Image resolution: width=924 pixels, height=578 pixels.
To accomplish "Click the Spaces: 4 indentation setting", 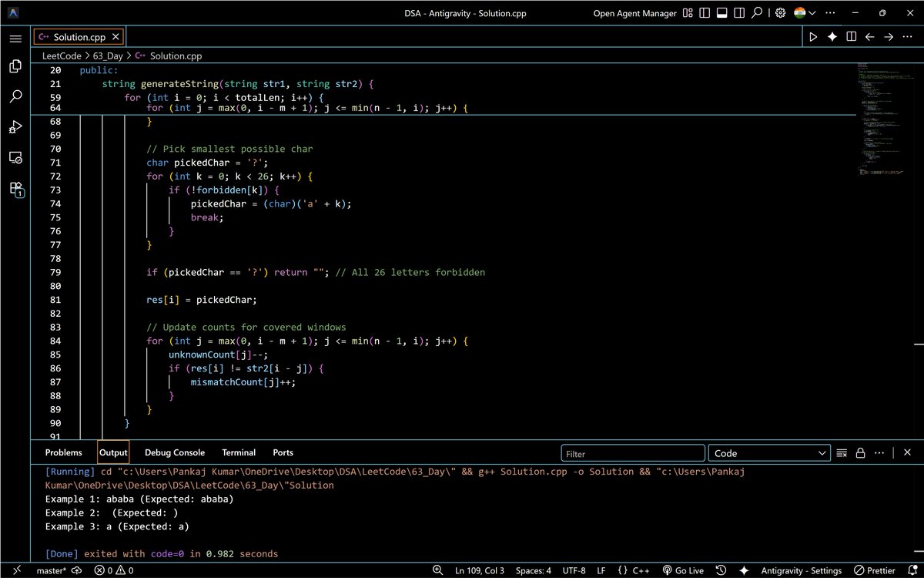I will click(x=534, y=571).
